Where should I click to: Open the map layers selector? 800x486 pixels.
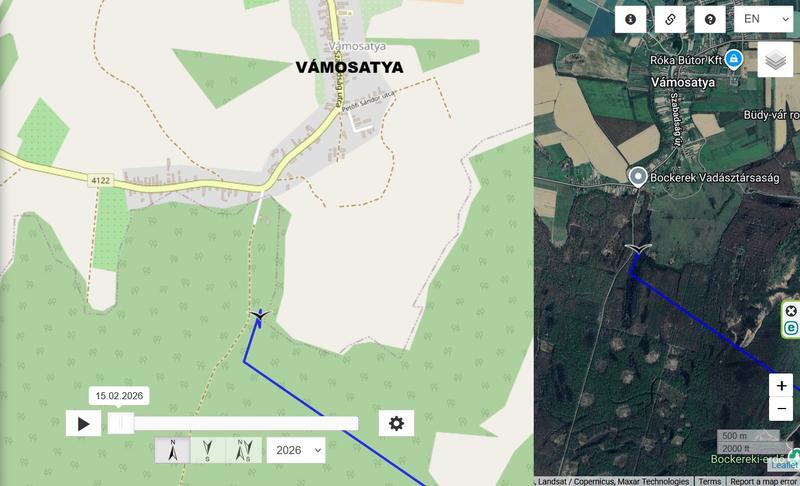click(x=776, y=60)
